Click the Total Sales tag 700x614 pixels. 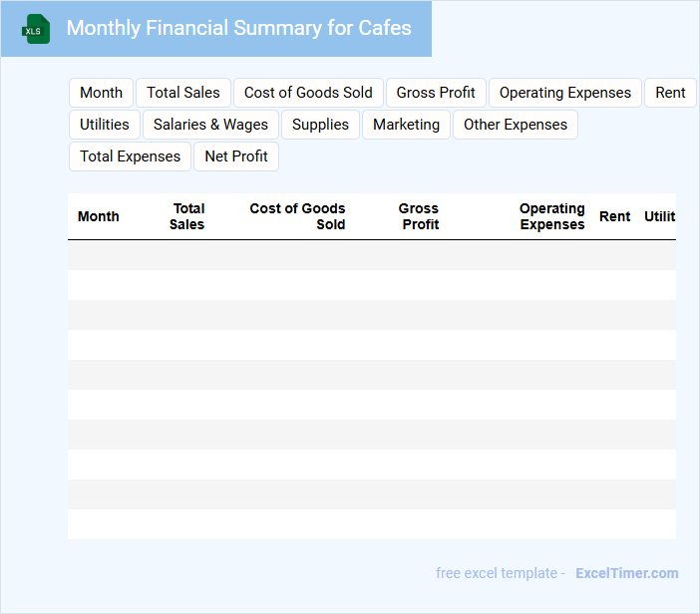click(183, 93)
